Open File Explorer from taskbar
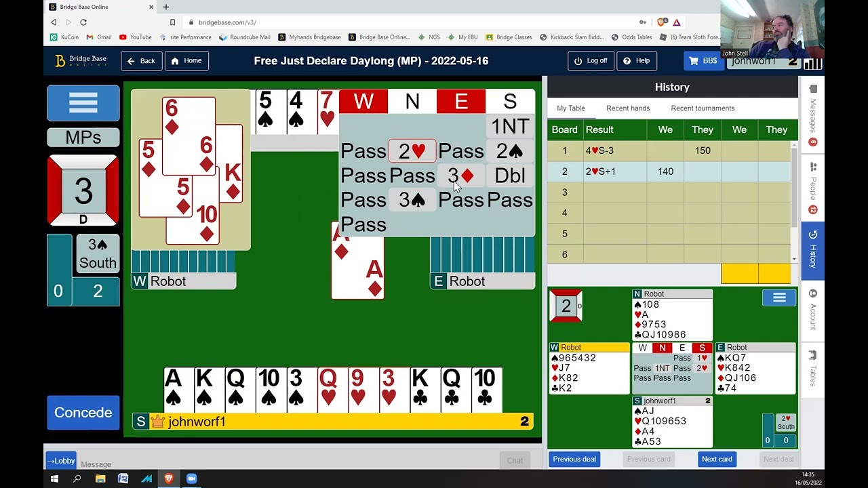Image resolution: width=868 pixels, height=488 pixels. click(100, 479)
